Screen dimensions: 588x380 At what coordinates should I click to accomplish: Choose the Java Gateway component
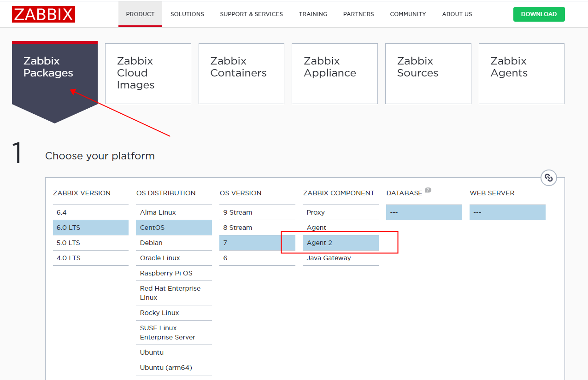tap(341, 258)
